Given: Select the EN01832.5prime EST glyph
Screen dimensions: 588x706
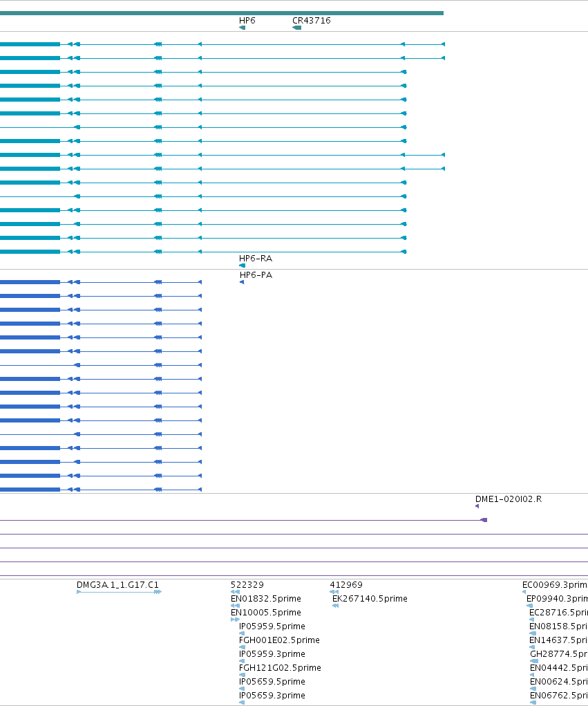Looking at the screenshot, I should click(235, 606).
